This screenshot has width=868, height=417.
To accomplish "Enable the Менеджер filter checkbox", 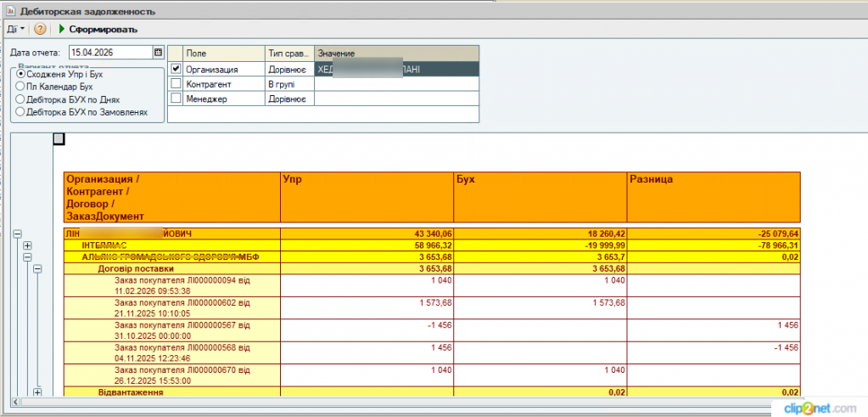I will (176, 98).
